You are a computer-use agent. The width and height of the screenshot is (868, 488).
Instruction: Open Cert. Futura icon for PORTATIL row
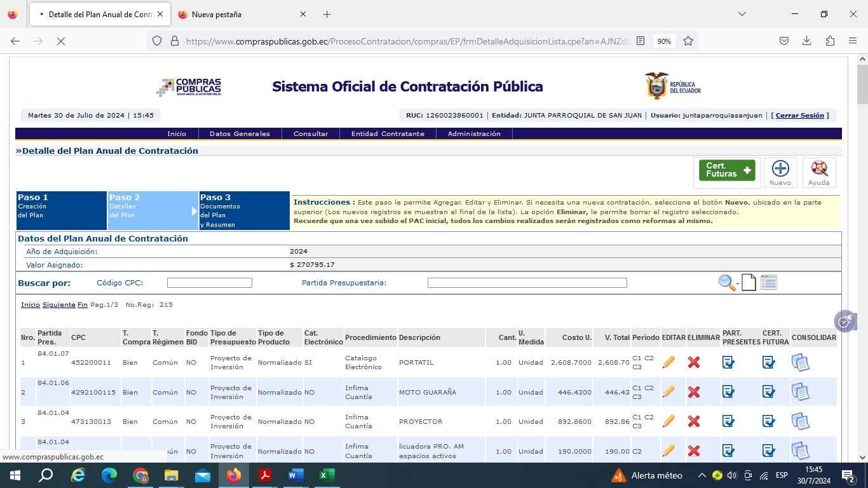768,362
